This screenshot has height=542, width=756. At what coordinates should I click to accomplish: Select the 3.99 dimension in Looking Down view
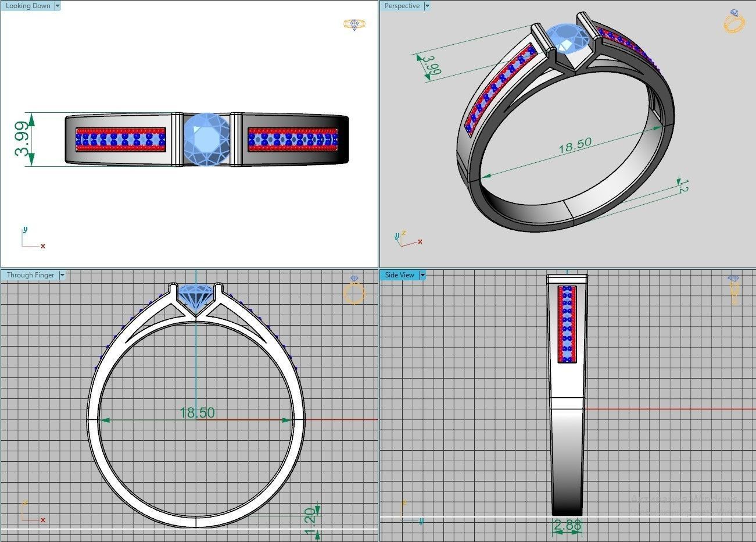(23, 138)
